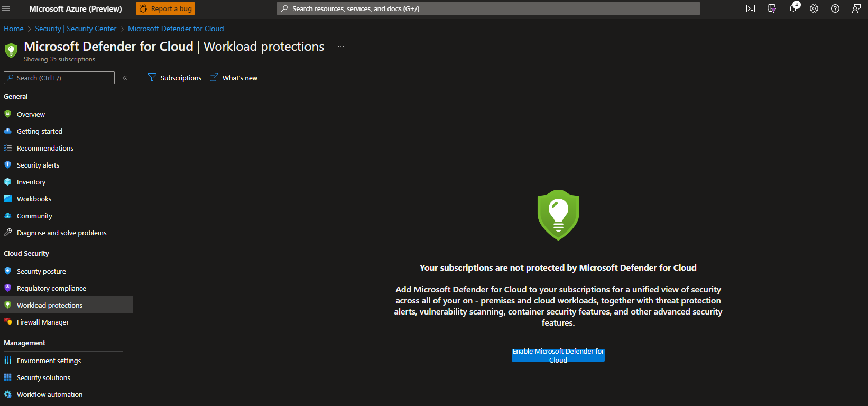Open Cloud Shell icon in top bar
The width and height of the screenshot is (868, 406).
point(751,8)
